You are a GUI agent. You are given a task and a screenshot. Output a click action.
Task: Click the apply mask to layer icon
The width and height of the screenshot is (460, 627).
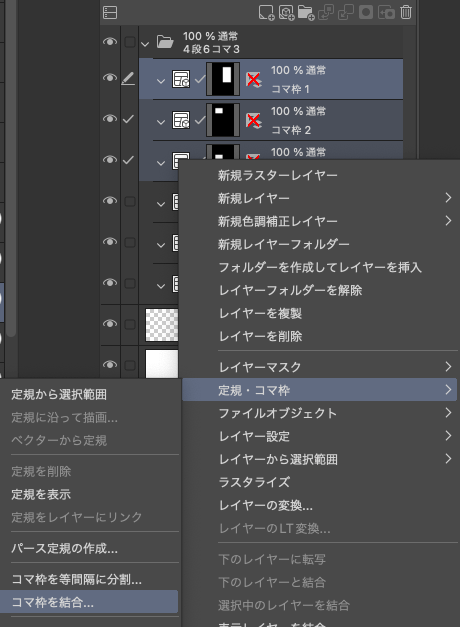(386, 12)
